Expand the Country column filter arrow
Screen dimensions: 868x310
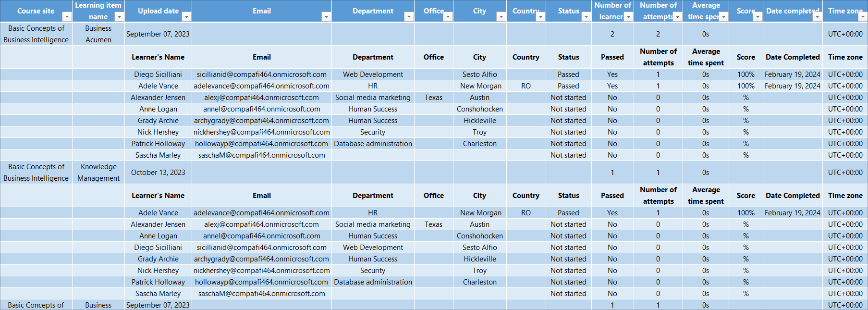[540, 17]
